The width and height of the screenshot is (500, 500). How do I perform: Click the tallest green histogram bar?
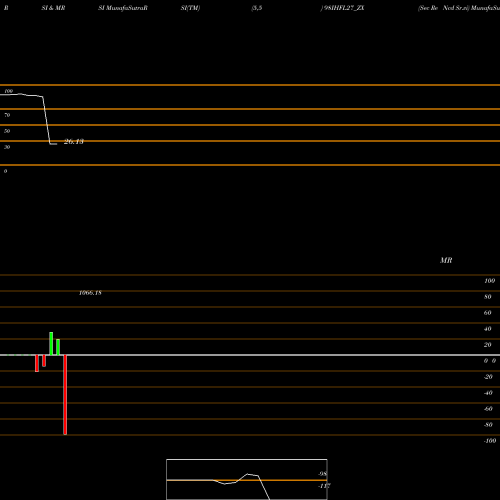(x=51, y=344)
